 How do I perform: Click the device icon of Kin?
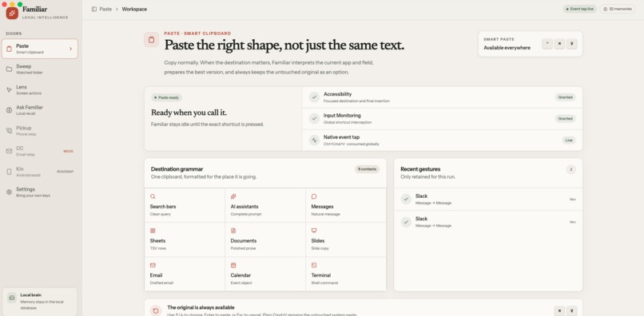click(x=9, y=172)
